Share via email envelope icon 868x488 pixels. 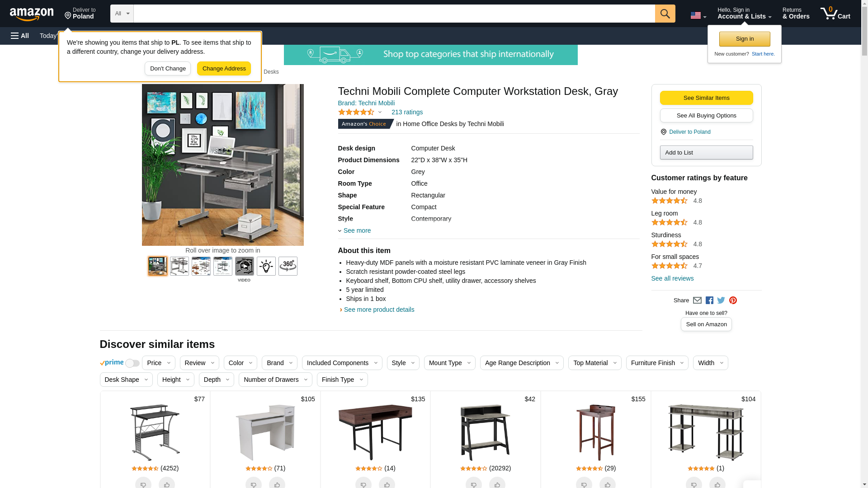coord(697,300)
